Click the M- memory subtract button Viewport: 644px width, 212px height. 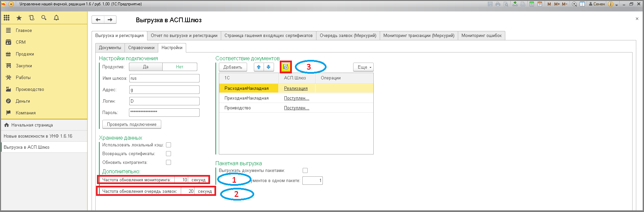pyautogui.click(x=565, y=4)
